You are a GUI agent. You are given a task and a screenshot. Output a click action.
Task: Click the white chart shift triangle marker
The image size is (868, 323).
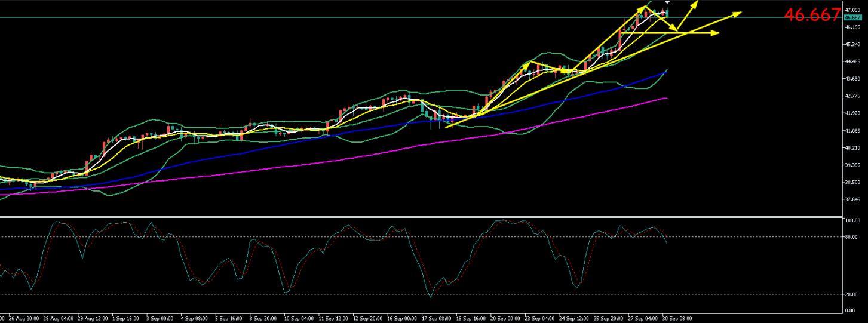[x=667, y=3]
